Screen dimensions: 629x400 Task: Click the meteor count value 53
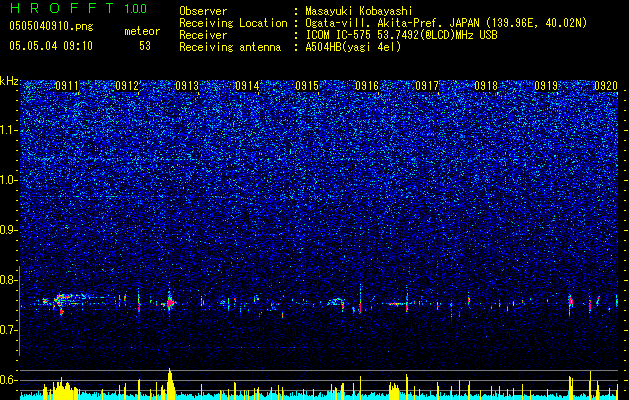coord(145,46)
